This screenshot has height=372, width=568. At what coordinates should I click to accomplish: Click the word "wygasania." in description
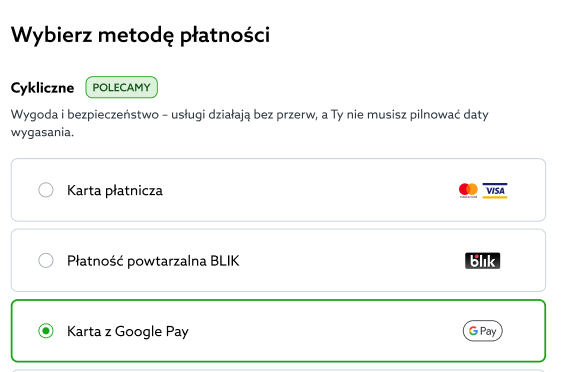[x=42, y=132]
